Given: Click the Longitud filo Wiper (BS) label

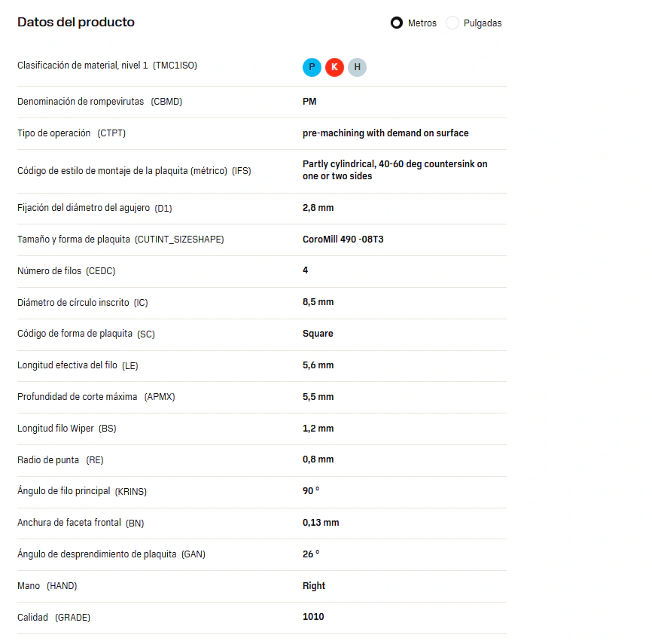Looking at the screenshot, I should 66,428.
